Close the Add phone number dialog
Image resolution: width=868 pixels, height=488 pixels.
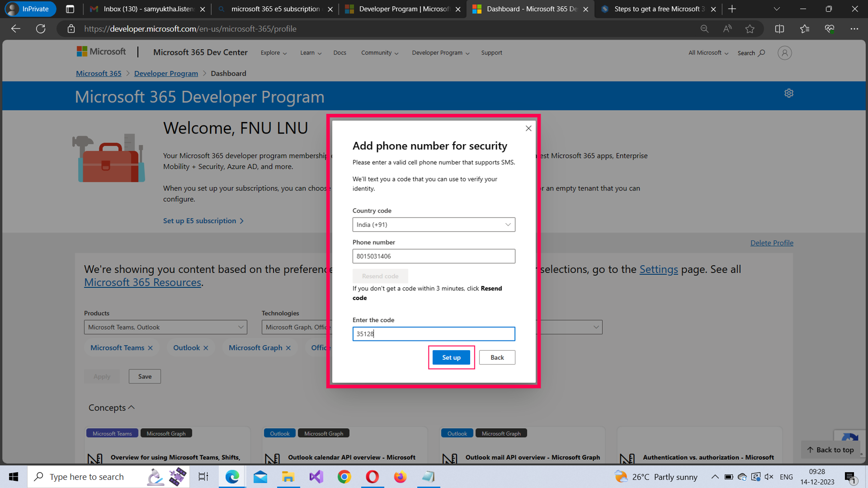(x=529, y=128)
